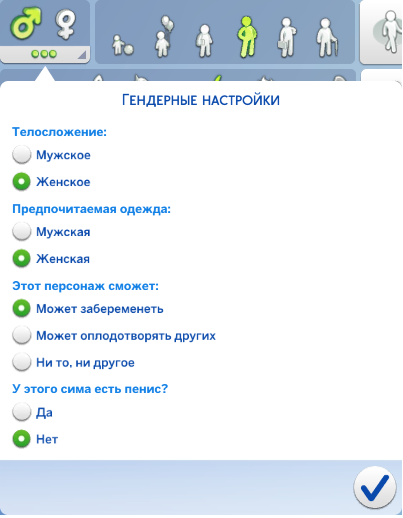Choose the adult with briefcase age icon

(287, 37)
